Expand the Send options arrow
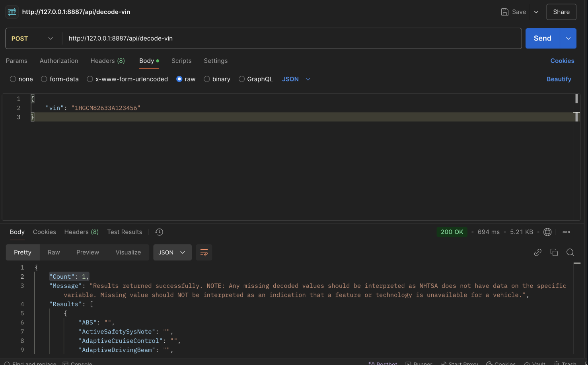 (x=568, y=39)
